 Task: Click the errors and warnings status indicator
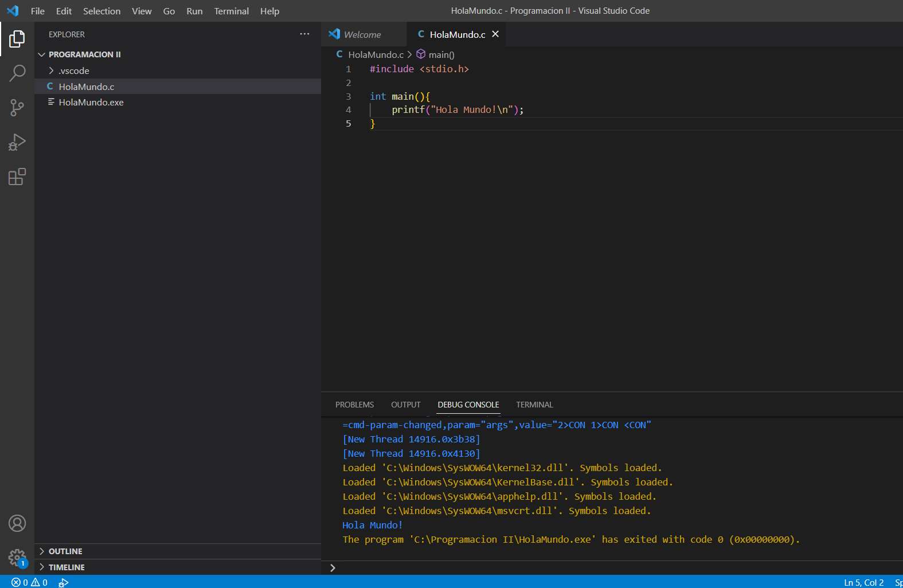point(30,582)
